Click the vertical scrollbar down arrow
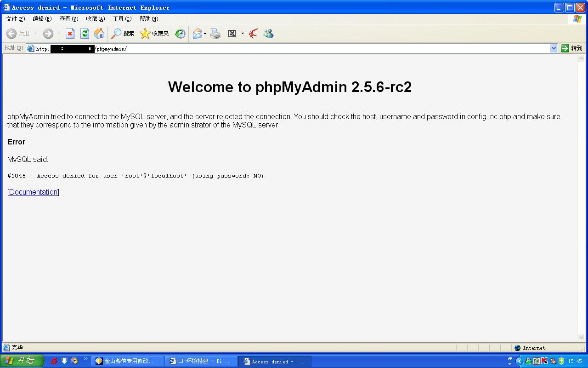Viewport: 588px width, 368px height. pyautogui.click(x=582, y=338)
